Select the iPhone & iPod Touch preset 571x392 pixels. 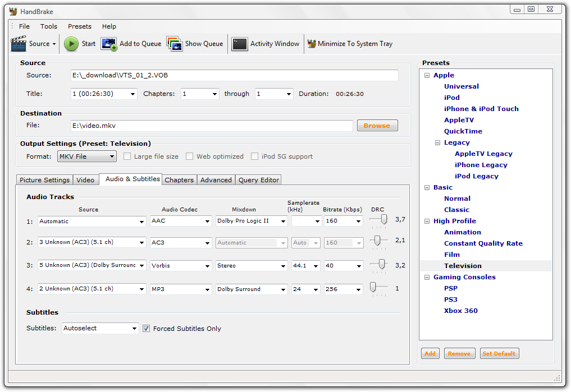pos(481,109)
